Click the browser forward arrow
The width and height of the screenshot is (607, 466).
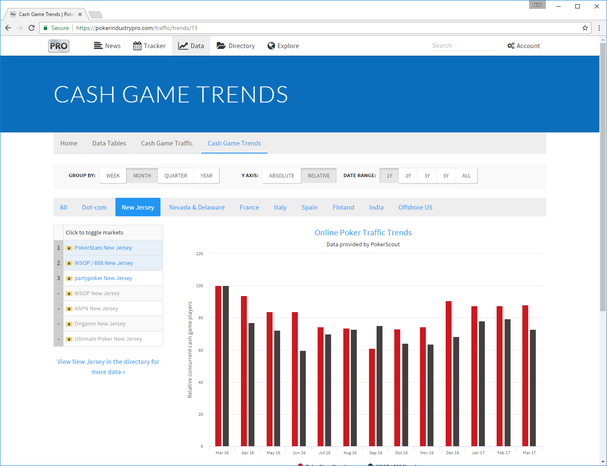(x=20, y=28)
